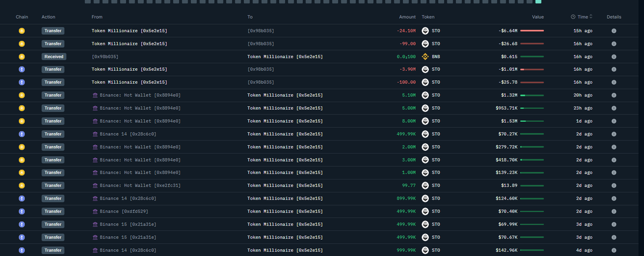Click green value bar next to $1.53M

tap(532, 121)
